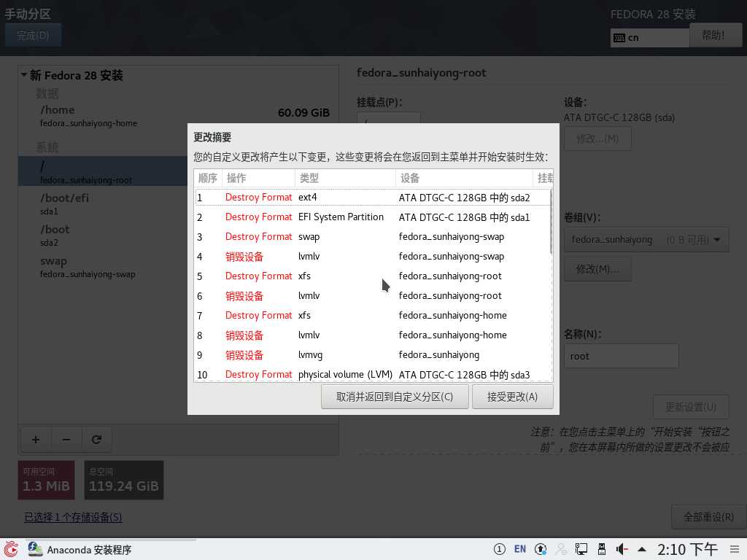Click the 名称 root input field
The height and width of the screenshot is (560, 747).
622,356
